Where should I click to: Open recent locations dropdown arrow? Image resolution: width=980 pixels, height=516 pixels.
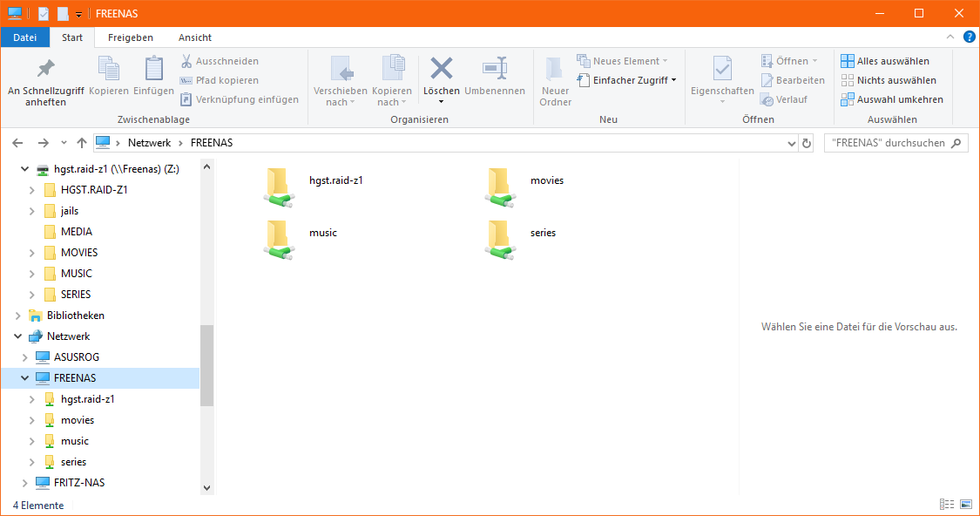[64, 143]
